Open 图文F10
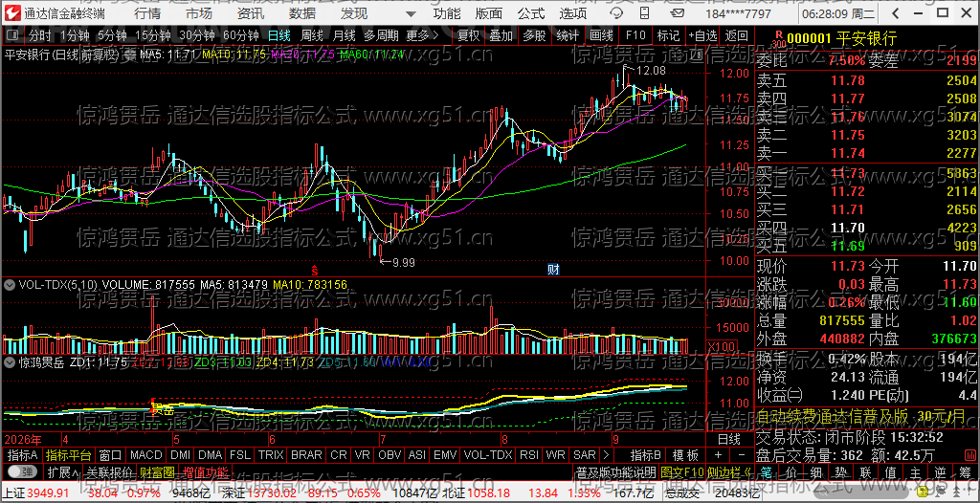The height and width of the screenshot is (503, 980). (682, 471)
